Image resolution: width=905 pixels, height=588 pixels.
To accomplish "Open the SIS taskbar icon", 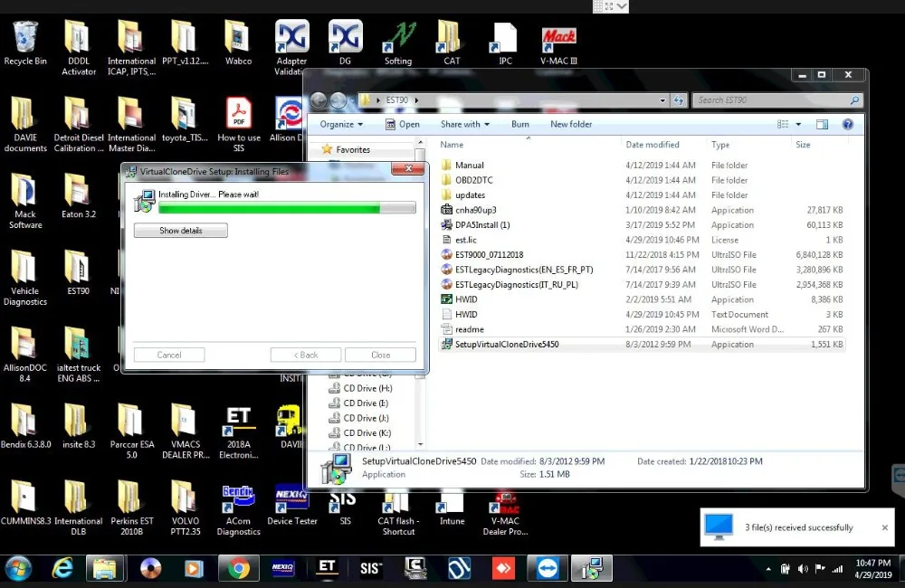I will tap(370, 569).
